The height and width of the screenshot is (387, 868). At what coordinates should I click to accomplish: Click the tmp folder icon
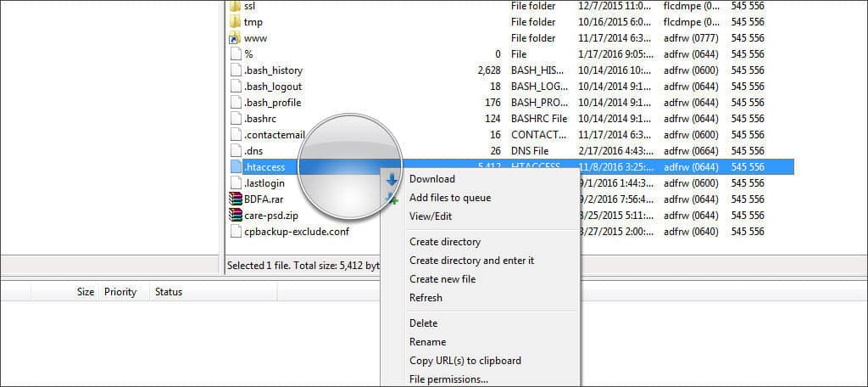coord(236,22)
